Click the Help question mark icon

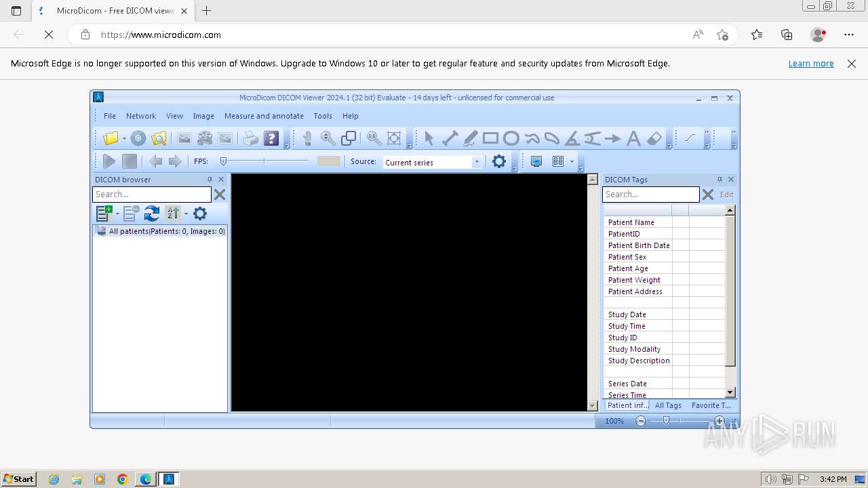pyautogui.click(x=271, y=138)
